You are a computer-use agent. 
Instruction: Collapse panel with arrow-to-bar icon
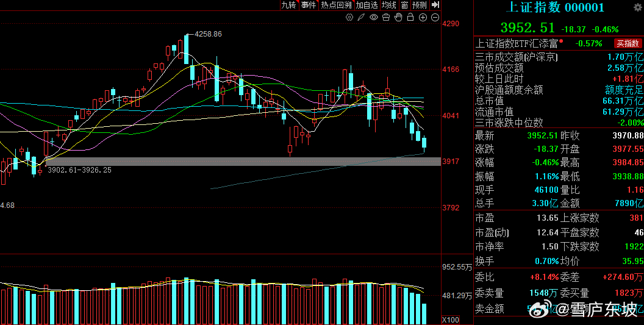coord(436,5)
